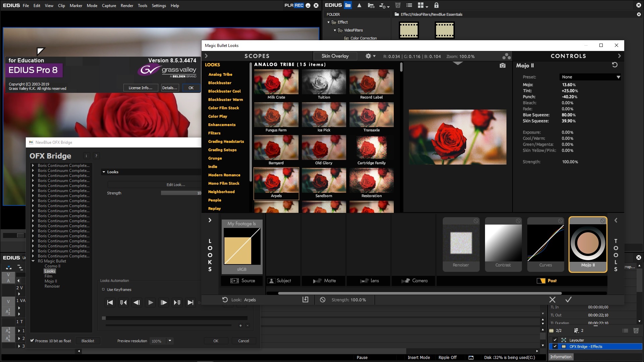This screenshot has width=644, height=362.
Task: Click the trash icon in Information panel
Action: pos(636,330)
